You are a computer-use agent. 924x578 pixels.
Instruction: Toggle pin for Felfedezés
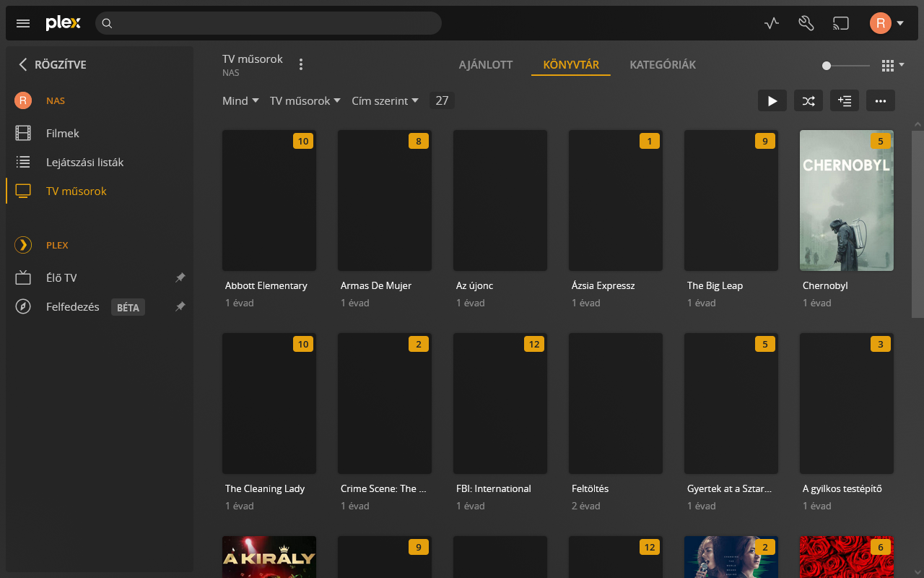[180, 307]
